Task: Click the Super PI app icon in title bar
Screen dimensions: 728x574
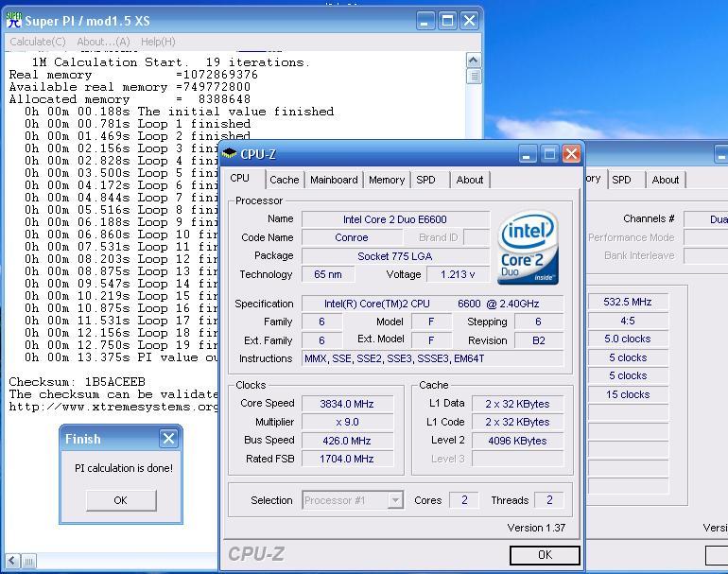Action: [x=14, y=21]
